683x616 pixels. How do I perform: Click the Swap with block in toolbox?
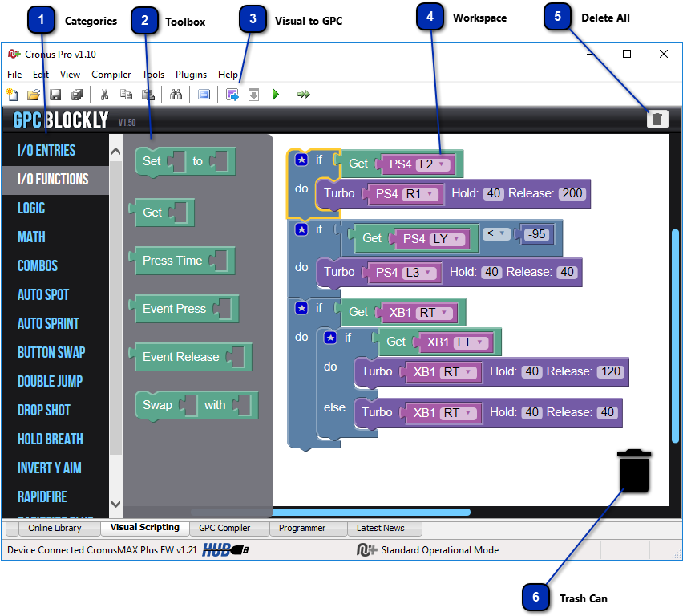coord(196,405)
